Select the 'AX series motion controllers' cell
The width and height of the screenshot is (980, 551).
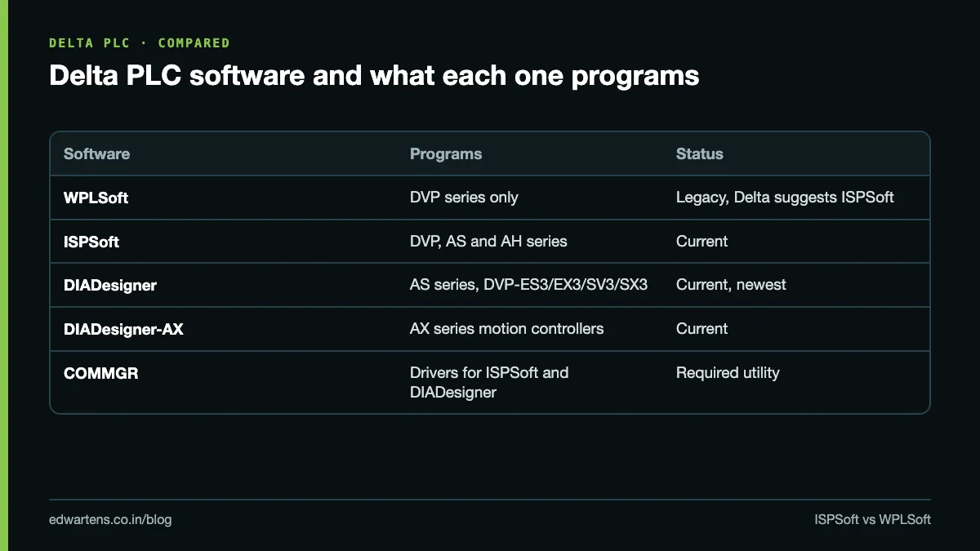(x=507, y=329)
